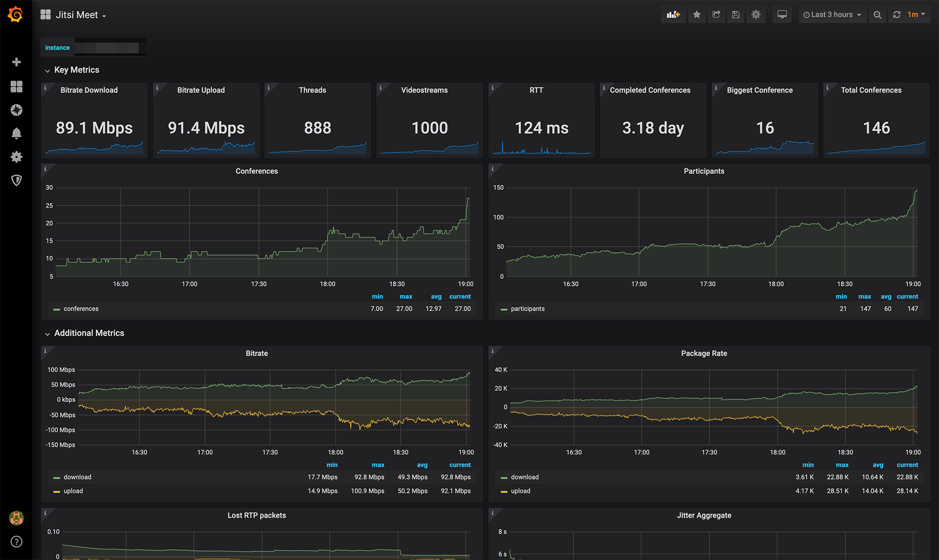Open the 1m refresh interval dropdown
939x560 pixels.
916,15
